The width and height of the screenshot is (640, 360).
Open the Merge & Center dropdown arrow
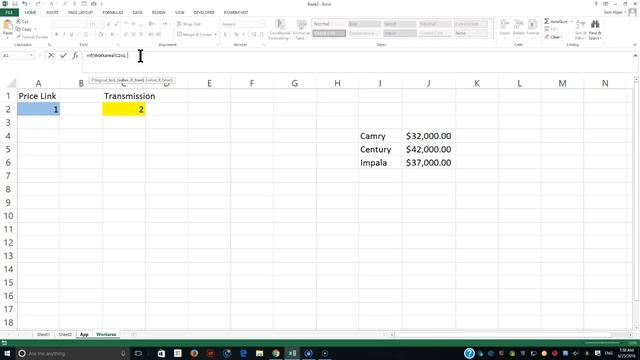216,34
